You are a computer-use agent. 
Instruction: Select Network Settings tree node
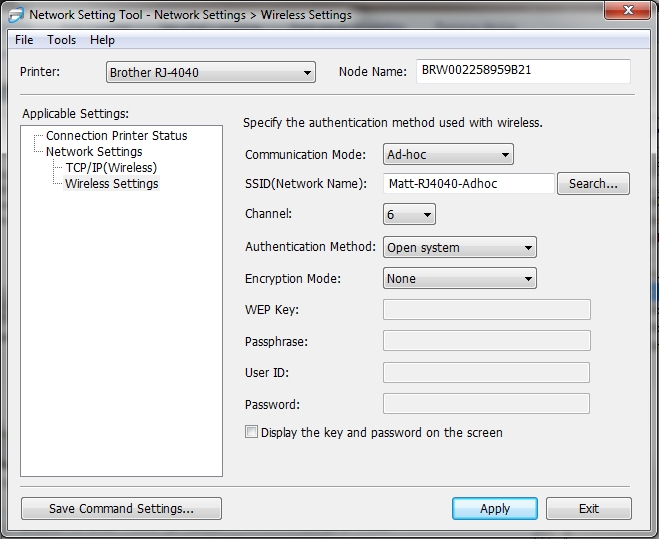pyautogui.click(x=94, y=151)
